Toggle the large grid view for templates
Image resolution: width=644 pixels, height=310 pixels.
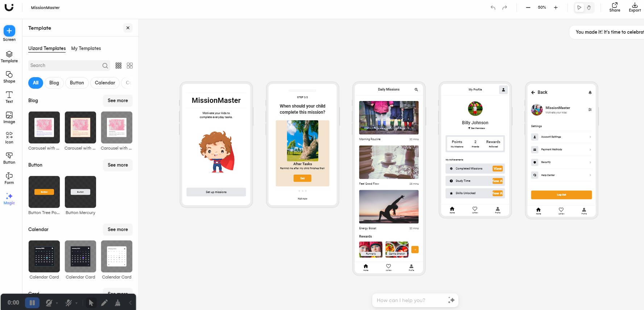coord(130,66)
